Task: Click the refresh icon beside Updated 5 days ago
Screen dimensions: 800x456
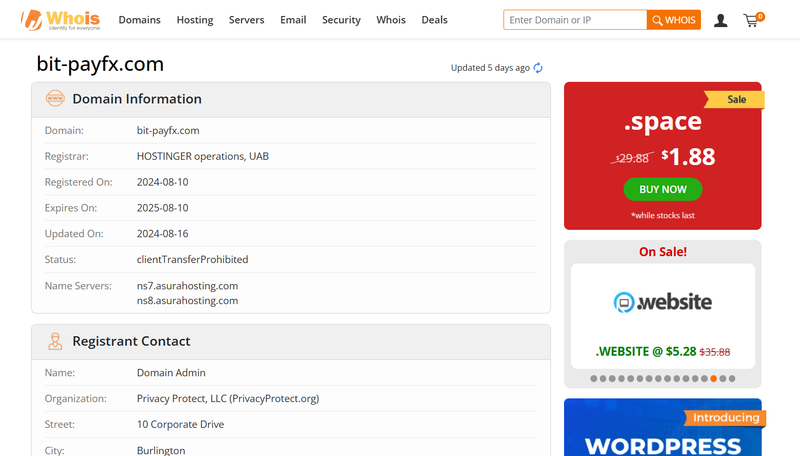Action: click(x=538, y=68)
